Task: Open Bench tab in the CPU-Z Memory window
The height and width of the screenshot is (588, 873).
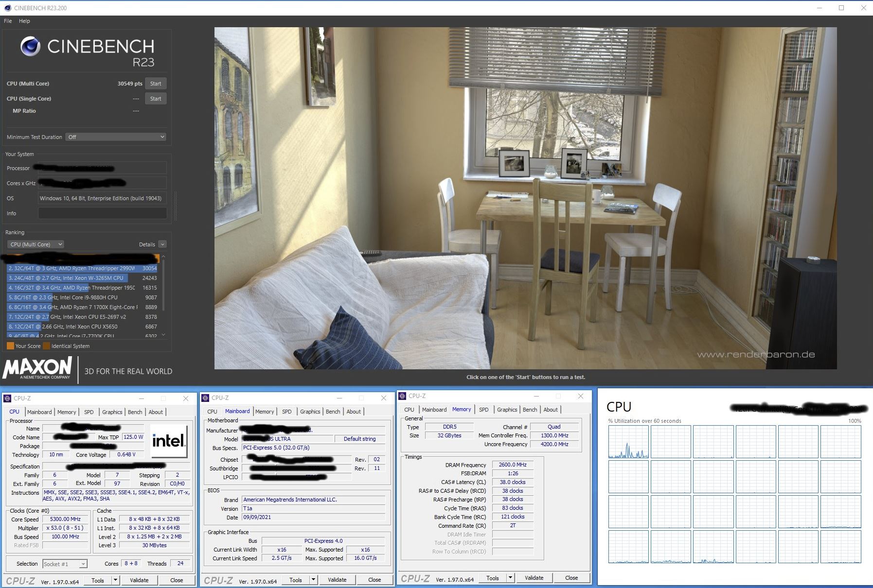Action: [530, 410]
